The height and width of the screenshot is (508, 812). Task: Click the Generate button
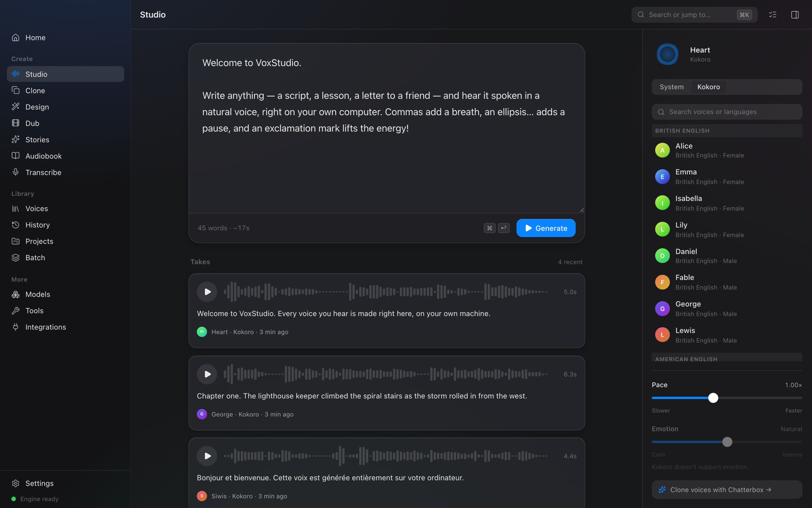(546, 228)
